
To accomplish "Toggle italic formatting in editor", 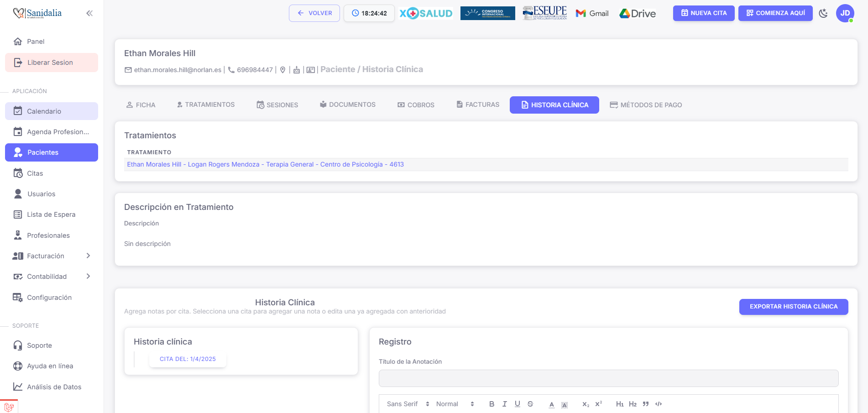I will [504, 404].
